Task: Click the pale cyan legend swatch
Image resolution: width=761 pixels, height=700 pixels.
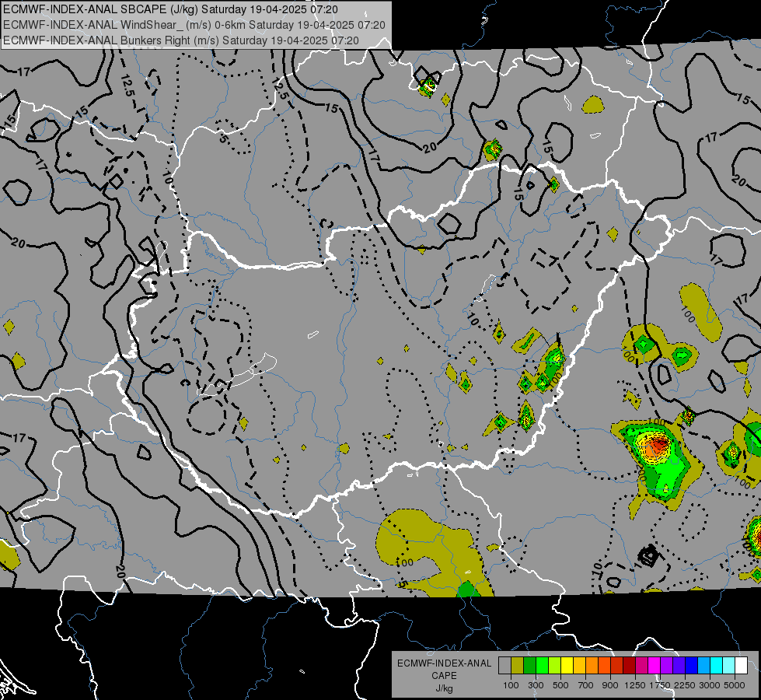Action: [x=729, y=665]
